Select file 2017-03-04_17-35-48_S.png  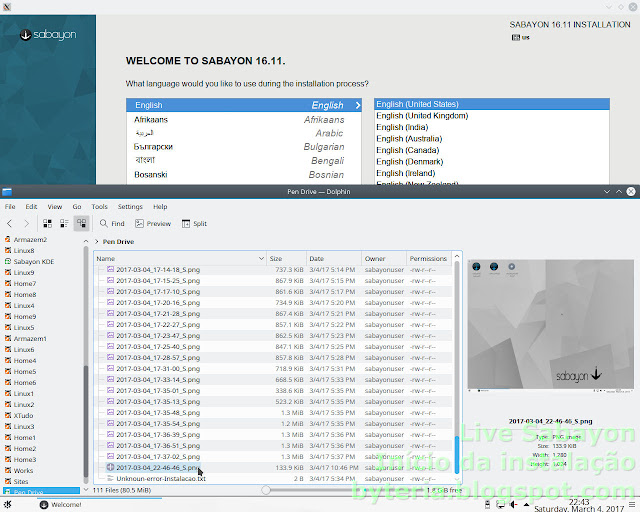pyautogui.click(x=158, y=413)
